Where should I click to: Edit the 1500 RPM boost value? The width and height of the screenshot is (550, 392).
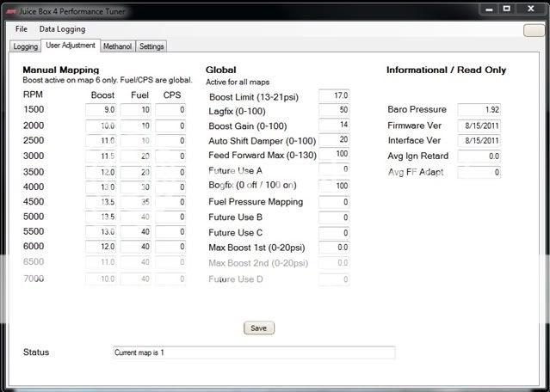[x=103, y=110]
